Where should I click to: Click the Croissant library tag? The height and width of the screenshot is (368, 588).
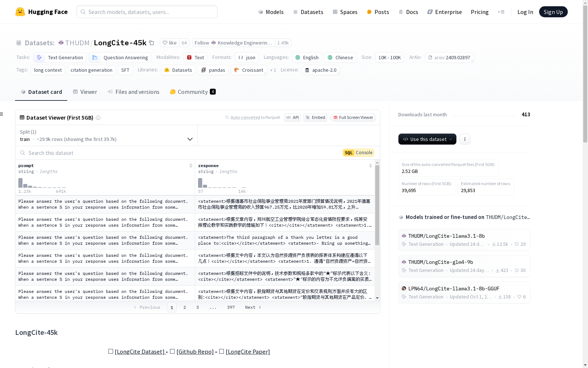(x=249, y=70)
